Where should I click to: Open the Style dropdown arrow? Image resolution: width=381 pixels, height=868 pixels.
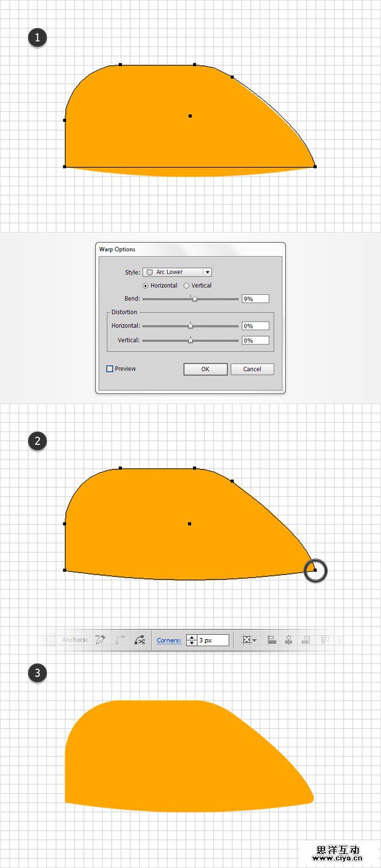tap(207, 272)
